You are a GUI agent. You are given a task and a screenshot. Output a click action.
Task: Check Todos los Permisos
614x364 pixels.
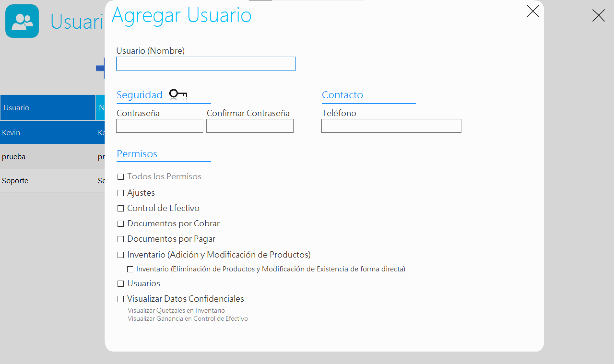pyautogui.click(x=121, y=176)
